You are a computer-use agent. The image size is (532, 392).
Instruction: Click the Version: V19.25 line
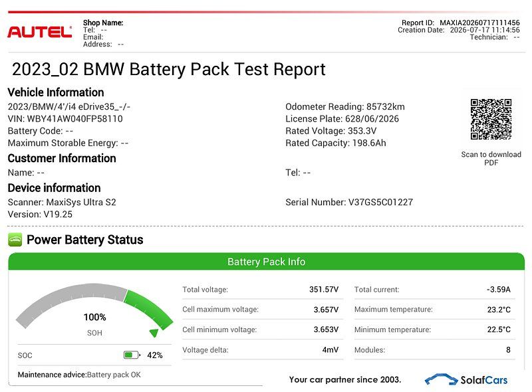click(x=40, y=215)
